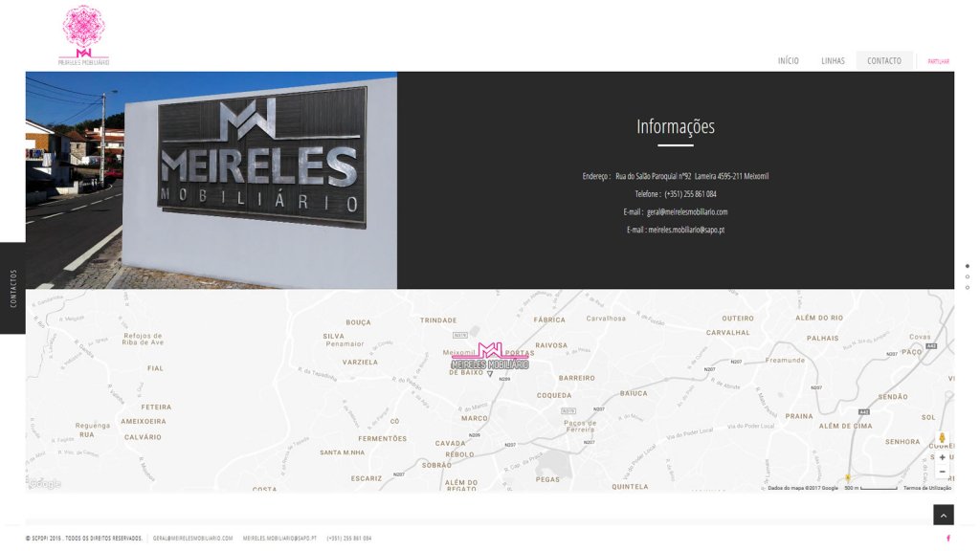The width and height of the screenshot is (980, 551).
Task: Select the second page navigation dot
Action: [x=967, y=276]
